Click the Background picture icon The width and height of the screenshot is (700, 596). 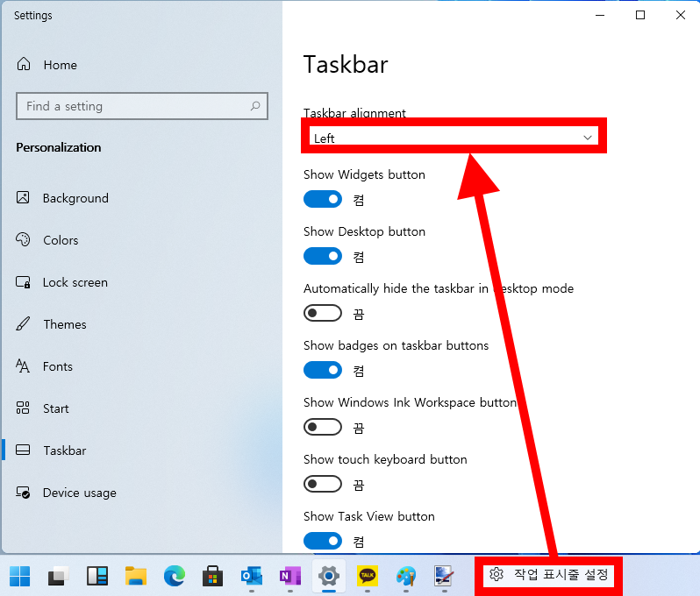[x=23, y=197]
